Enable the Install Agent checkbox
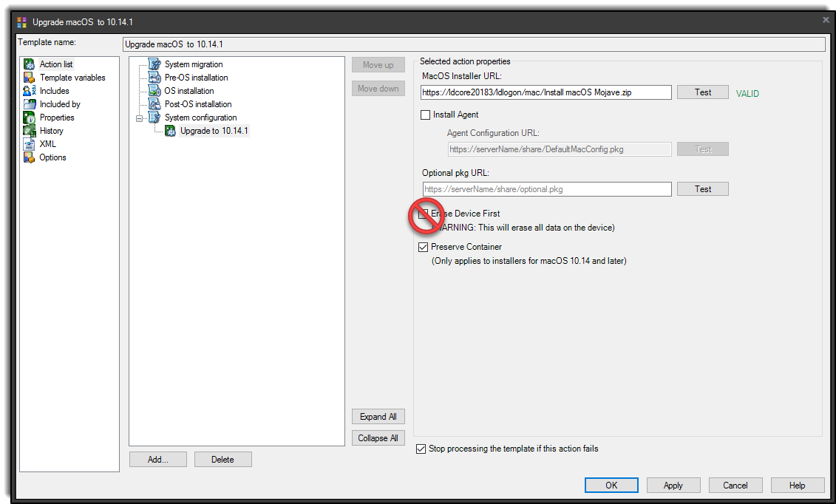This screenshot has width=836, height=504. click(425, 115)
